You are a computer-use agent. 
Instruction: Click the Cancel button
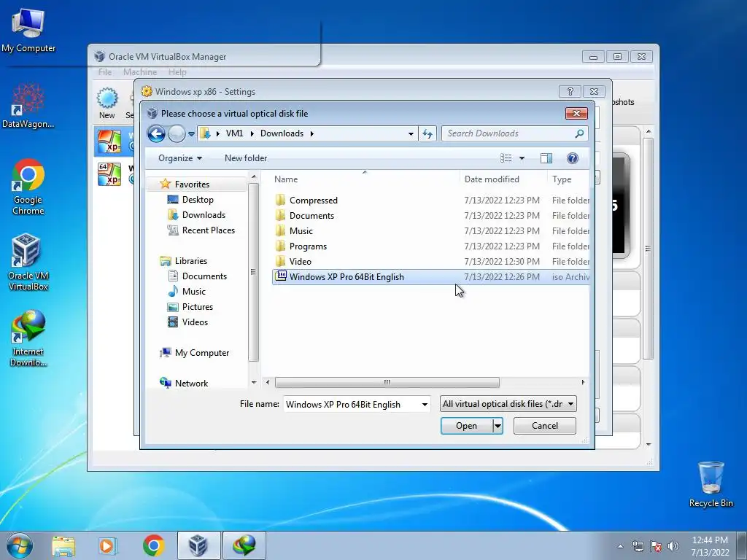pyautogui.click(x=544, y=426)
